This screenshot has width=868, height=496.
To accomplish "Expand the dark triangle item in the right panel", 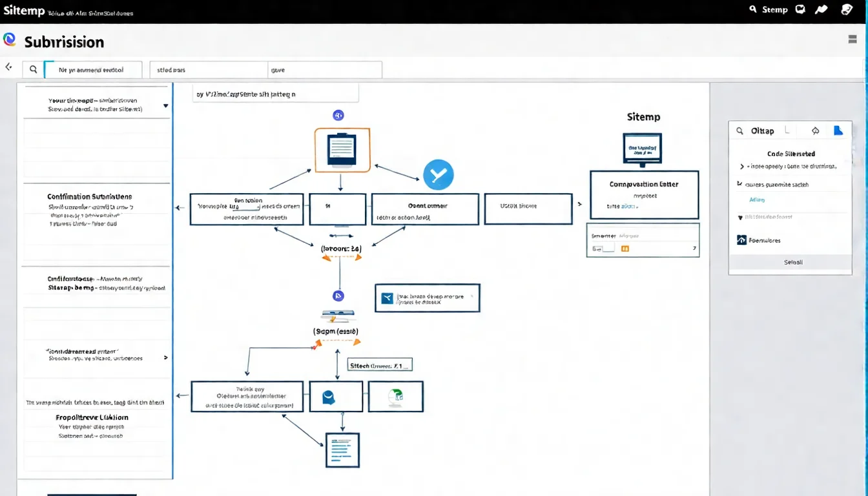I will tap(739, 217).
